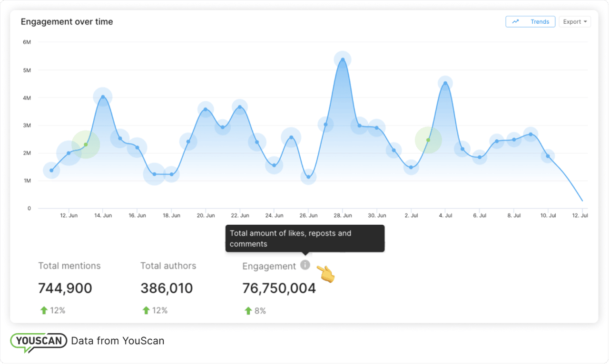Image resolution: width=609 pixels, height=364 pixels.
Task: Click the tooltip about likes, reposts and comments
Action: point(304,238)
